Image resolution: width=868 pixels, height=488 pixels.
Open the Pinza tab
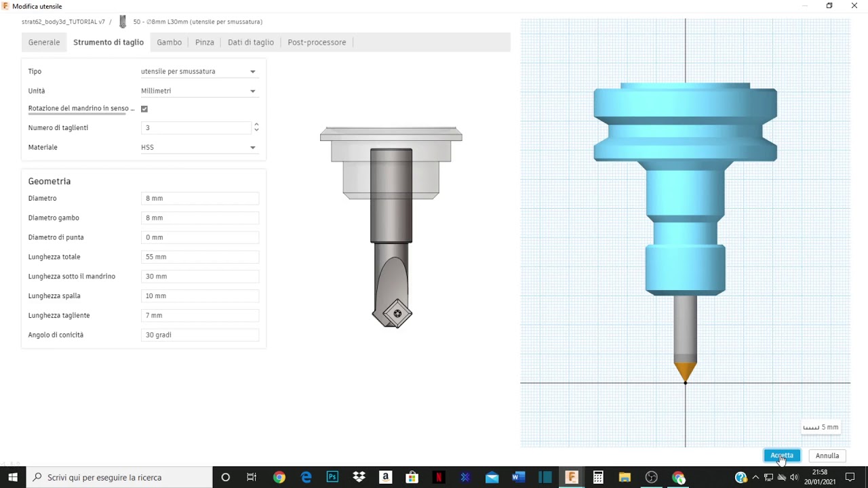204,42
